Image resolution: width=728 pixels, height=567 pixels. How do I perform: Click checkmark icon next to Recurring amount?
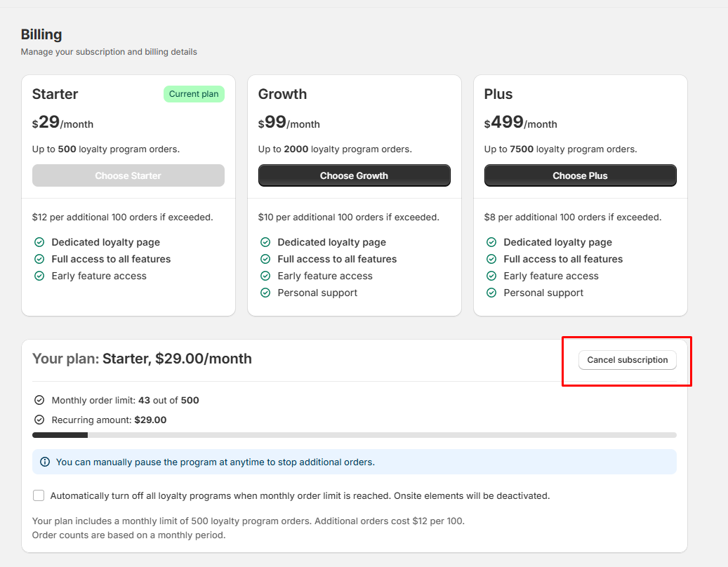pos(39,420)
